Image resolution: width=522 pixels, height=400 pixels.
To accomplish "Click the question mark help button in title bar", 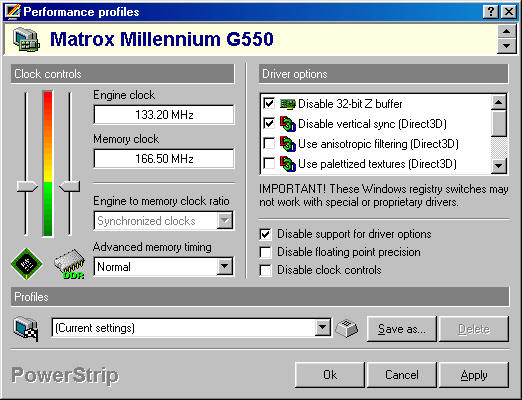I will pos(491,12).
